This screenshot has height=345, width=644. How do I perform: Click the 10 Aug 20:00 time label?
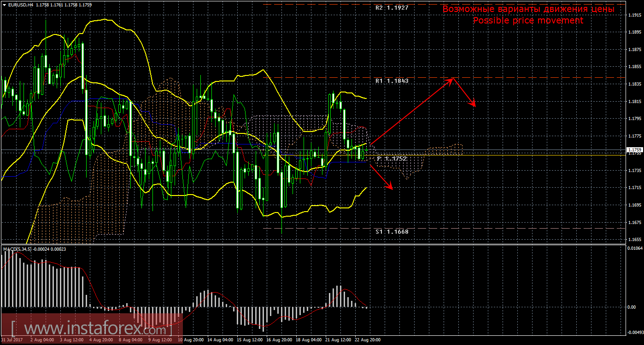191,340
